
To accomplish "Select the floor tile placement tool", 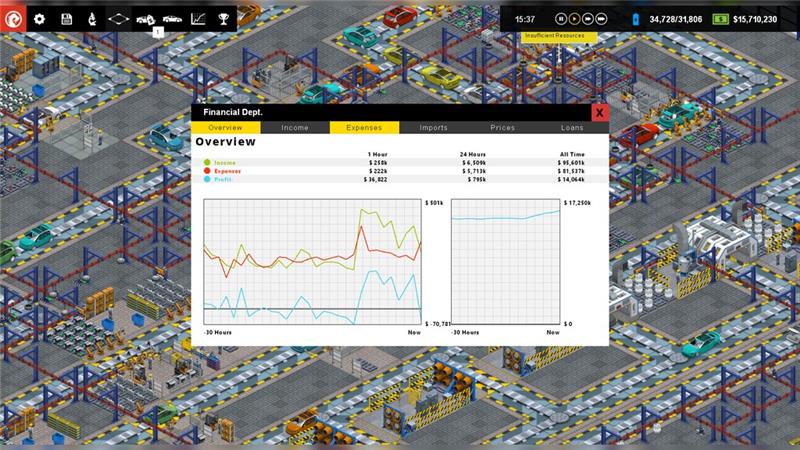I will [x=119, y=18].
